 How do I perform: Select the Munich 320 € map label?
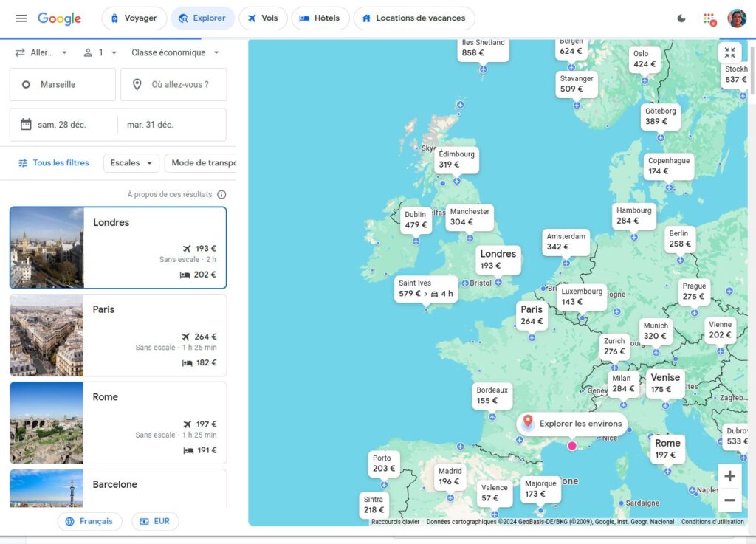click(656, 331)
